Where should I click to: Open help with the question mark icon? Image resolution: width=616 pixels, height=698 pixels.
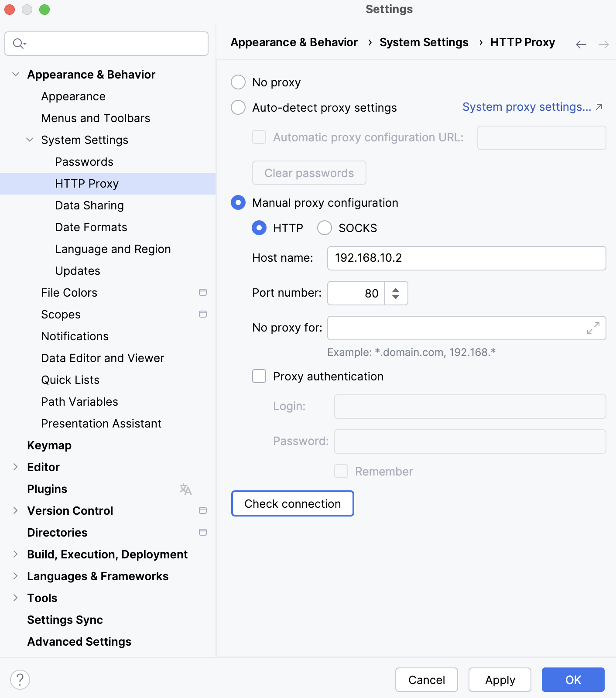point(20,680)
